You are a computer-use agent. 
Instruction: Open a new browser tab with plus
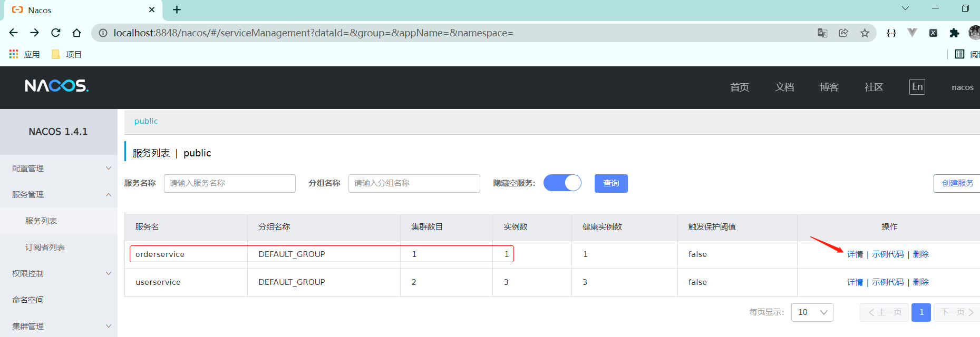click(177, 9)
